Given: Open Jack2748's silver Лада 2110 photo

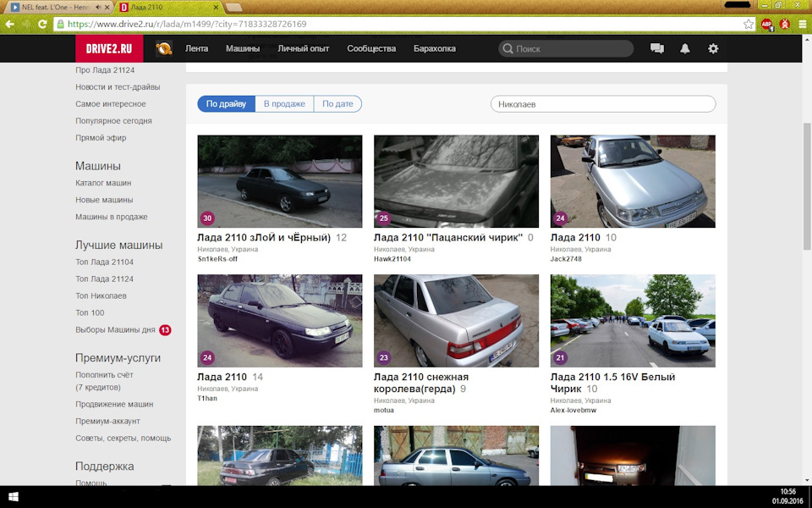Looking at the screenshot, I should pos(633,181).
